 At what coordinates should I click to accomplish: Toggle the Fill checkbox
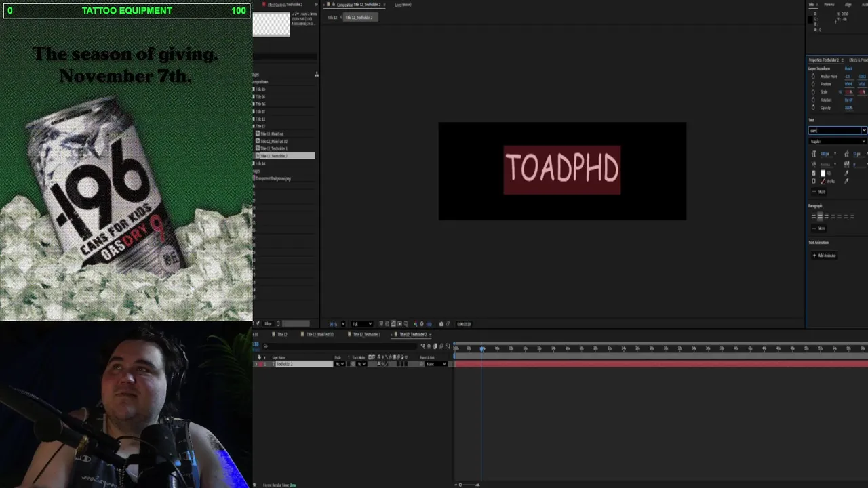click(814, 173)
